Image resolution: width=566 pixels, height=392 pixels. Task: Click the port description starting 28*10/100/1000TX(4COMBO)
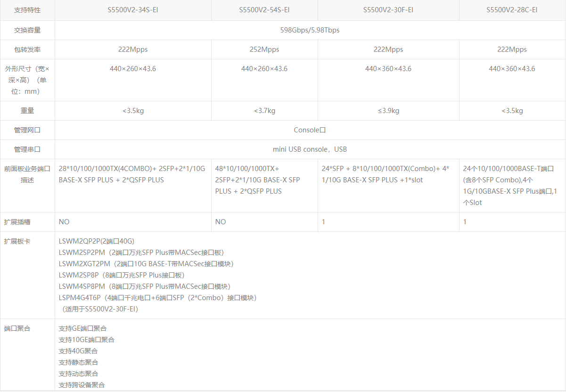pyautogui.click(x=132, y=174)
